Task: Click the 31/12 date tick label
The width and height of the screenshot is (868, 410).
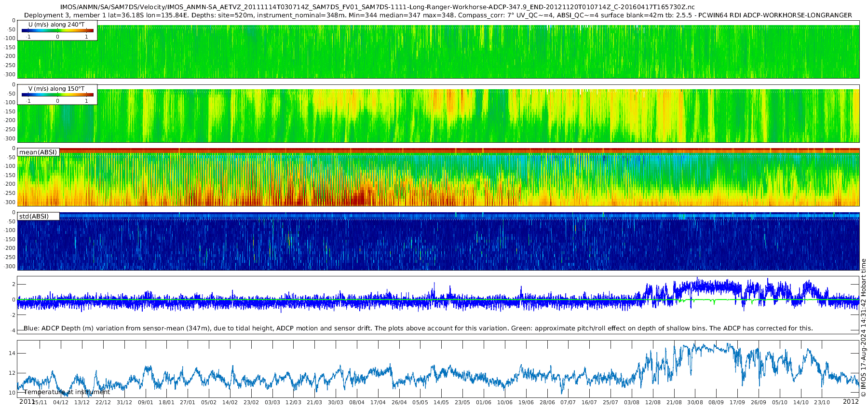Action: (x=124, y=402)
